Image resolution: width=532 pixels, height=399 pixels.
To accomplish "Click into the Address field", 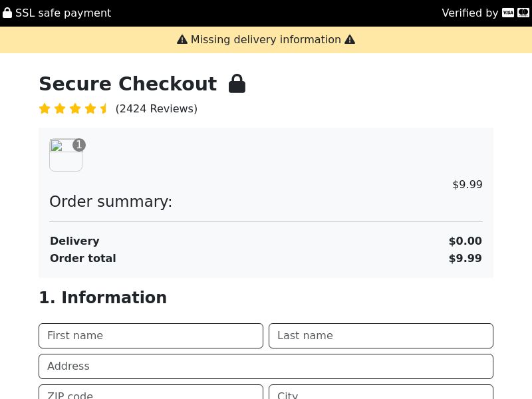I will pyautogui.click(x=266, y=366).
